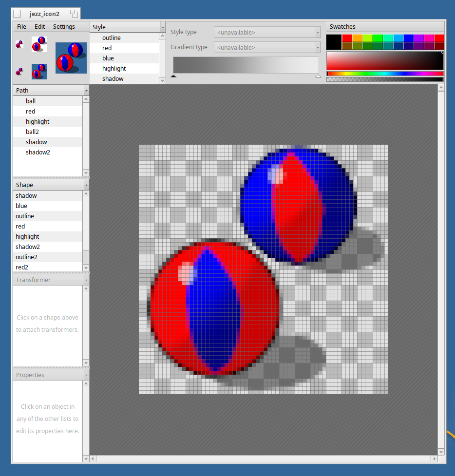Select the ball entry in the Path list

[31, 101]
